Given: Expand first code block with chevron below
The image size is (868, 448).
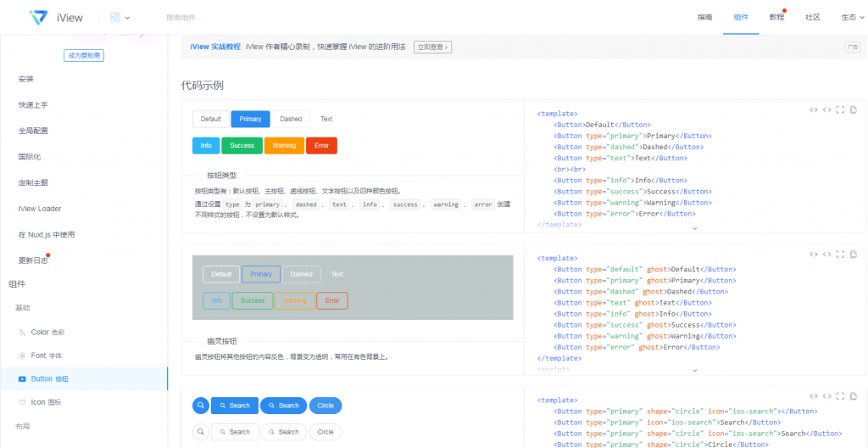Looking at the screenshot, I should coord(694,227).
